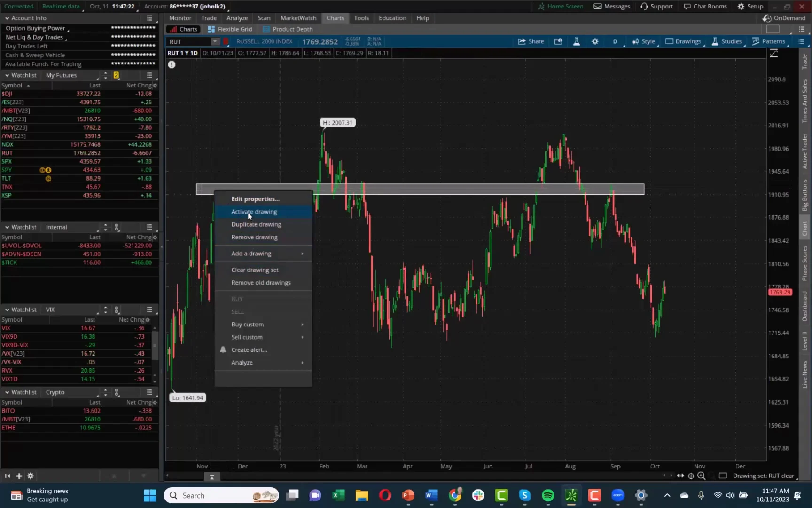Viewport: 812px width, 508px height.
Task: Open the Support headset link
Action: click(656, 6)
